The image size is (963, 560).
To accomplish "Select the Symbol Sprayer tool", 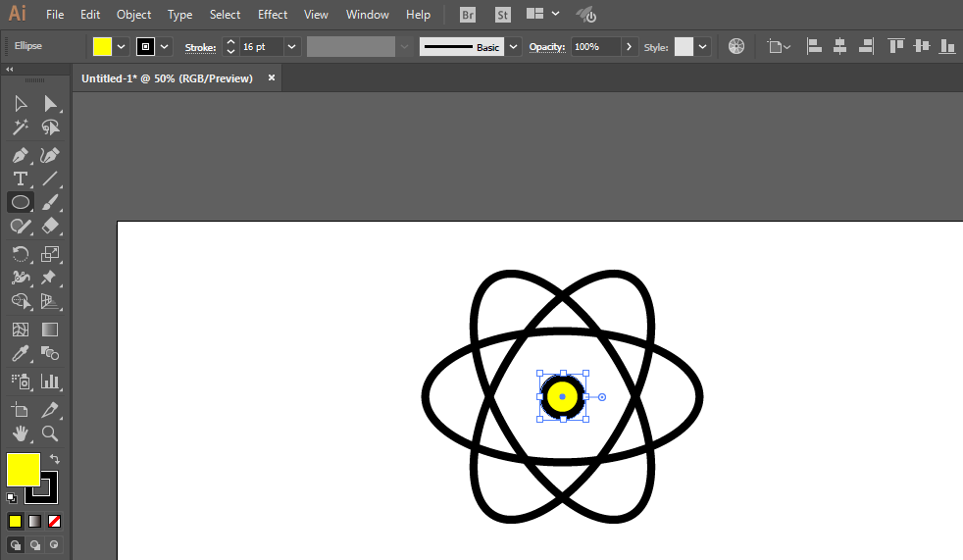I will coord(21,382).
